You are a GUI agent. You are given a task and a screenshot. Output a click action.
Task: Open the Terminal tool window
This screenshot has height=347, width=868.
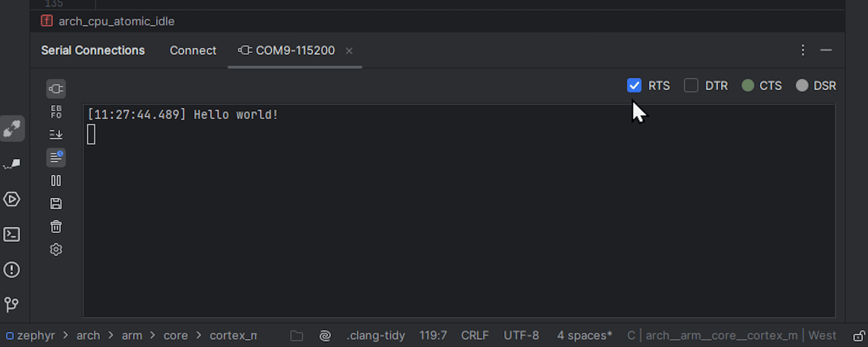tap(12, 234)
